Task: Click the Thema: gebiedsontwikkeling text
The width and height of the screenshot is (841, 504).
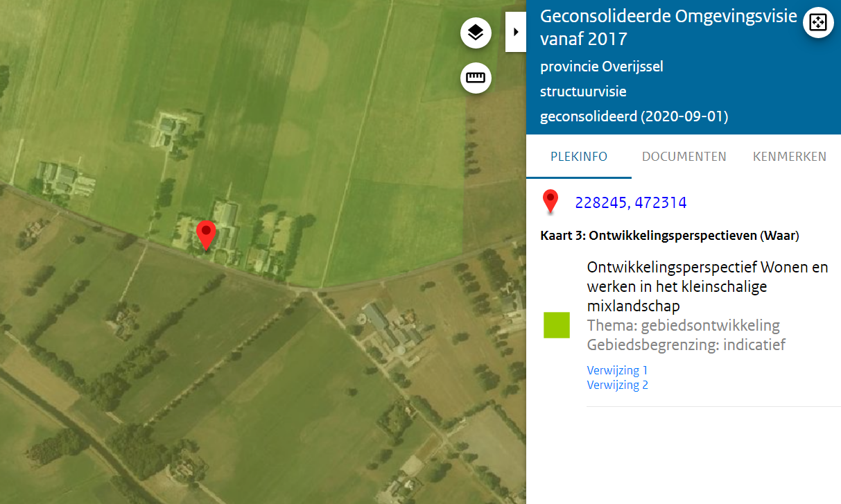Action: [683, 325]
